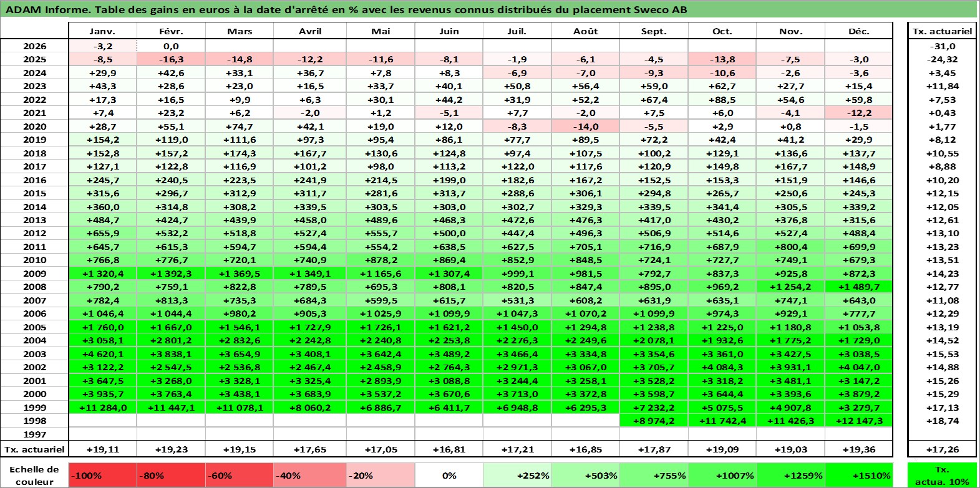Select cell '-16,3' in the 2025 row
The width and height of the screenshot is (980, 488).
point(171,59)
